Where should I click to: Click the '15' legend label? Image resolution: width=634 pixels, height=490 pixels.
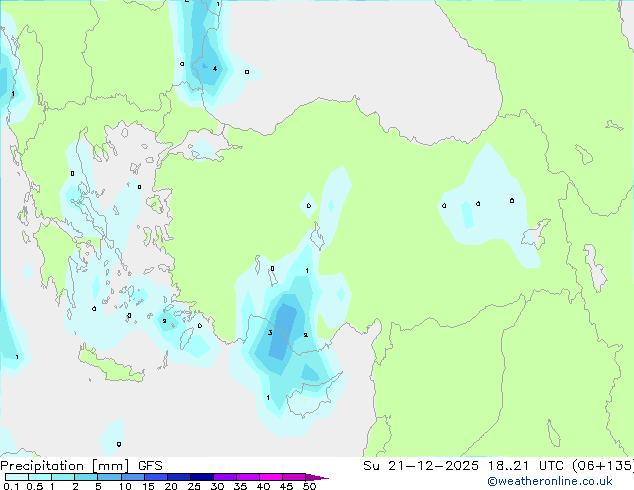pos(148,486)
